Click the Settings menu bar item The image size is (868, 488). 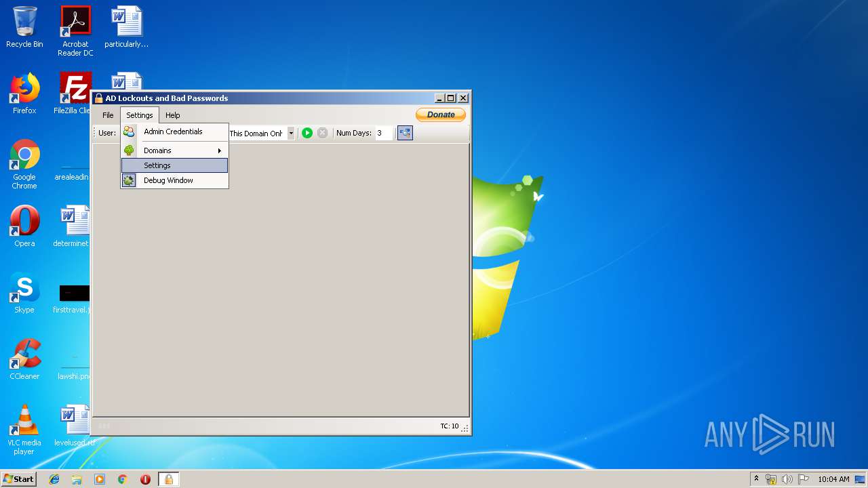tap(140, 115)
